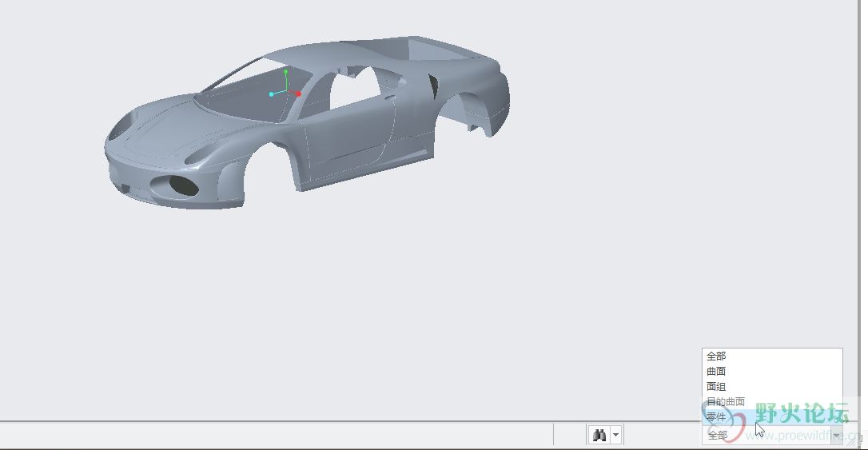Choose 曲面 in the selection filter list

[x=772, y=372]
